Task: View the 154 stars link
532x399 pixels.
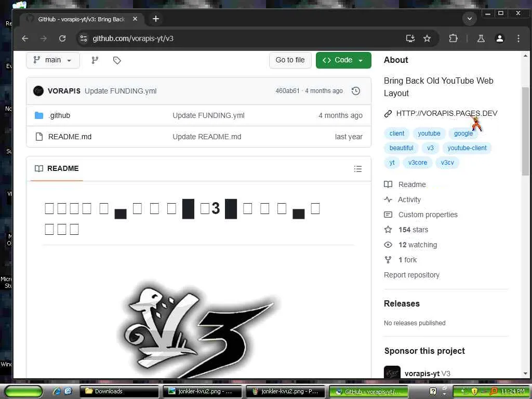Action: point(413,230)
